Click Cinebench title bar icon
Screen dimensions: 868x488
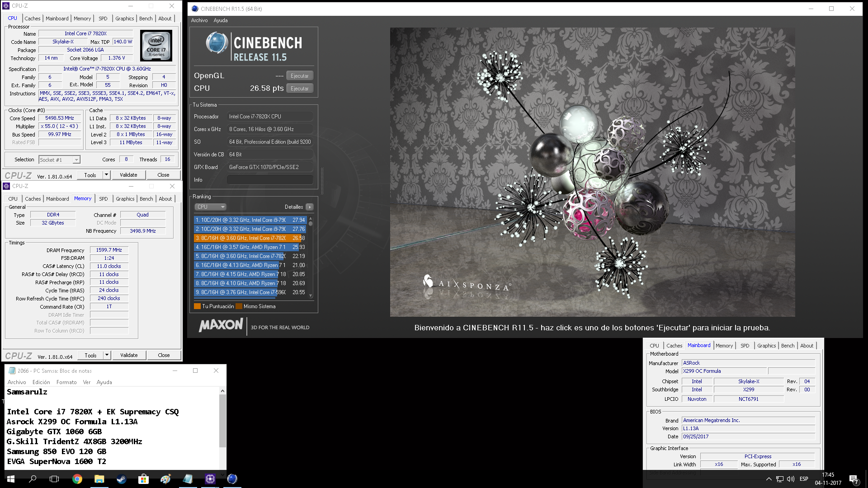[x=195, y=9]
